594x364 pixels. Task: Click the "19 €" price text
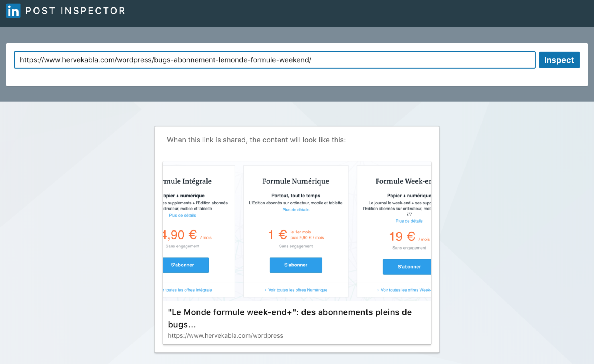point(402,236)
